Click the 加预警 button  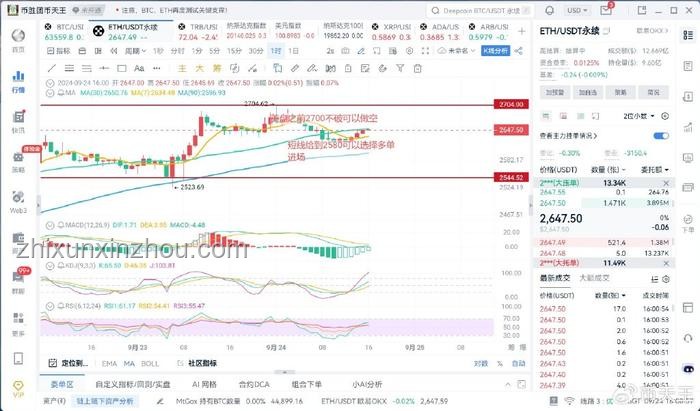[x=554, y=92]
